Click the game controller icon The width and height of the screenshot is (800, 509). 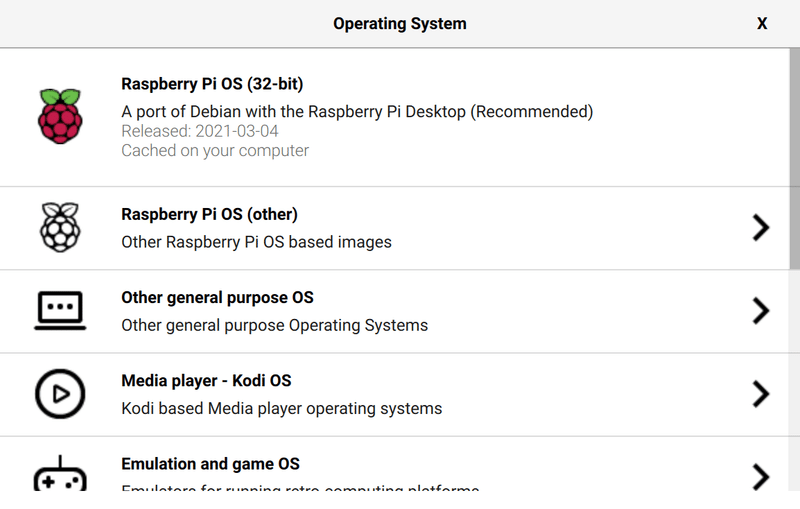click(x=60, y=474)
